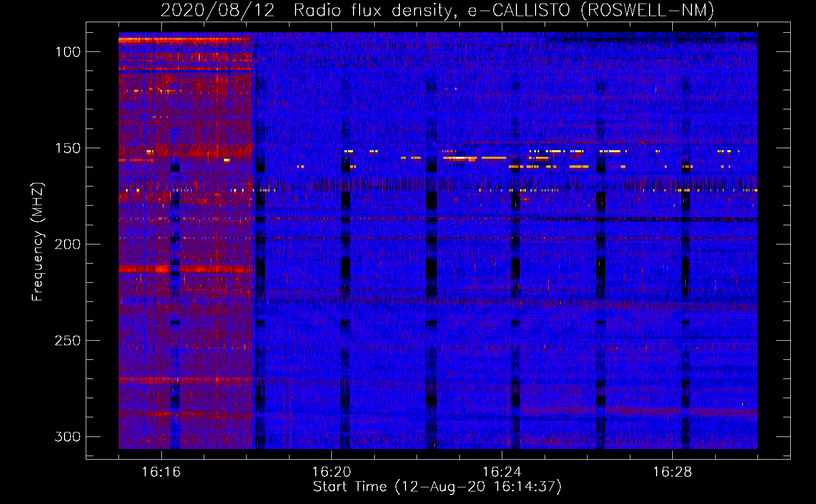
Task: Click the 'Start Time (12-Aug-20 16:14:37)' label
Action: coord(437,487)
